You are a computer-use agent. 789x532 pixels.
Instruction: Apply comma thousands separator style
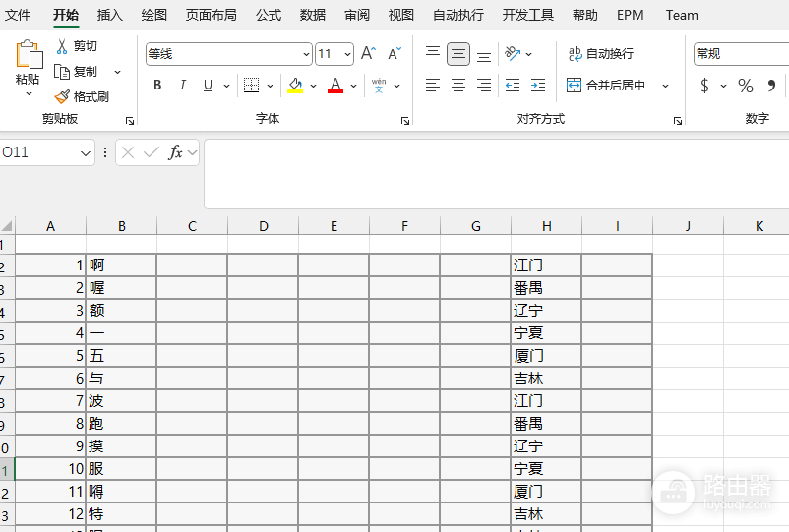pos(771,86)
